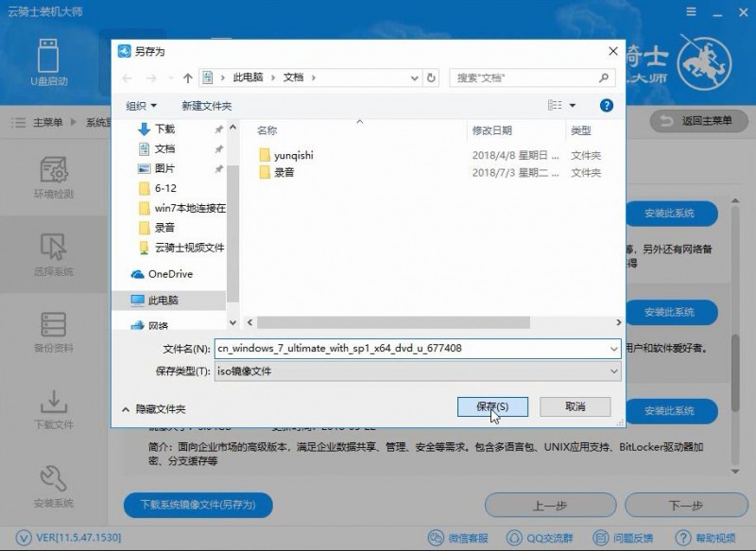Screen dimensions: 756x551
Task: Click the 保存(S) button
Action: click(492, 406)
